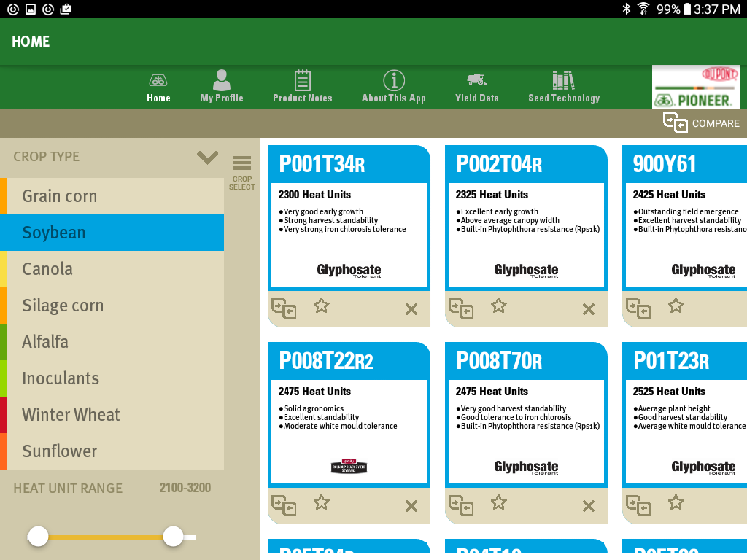This screenshot has width=747, height=560.
Task: Click 'Good tolerance to iron chlorosis' text
Action: [516, 417]
